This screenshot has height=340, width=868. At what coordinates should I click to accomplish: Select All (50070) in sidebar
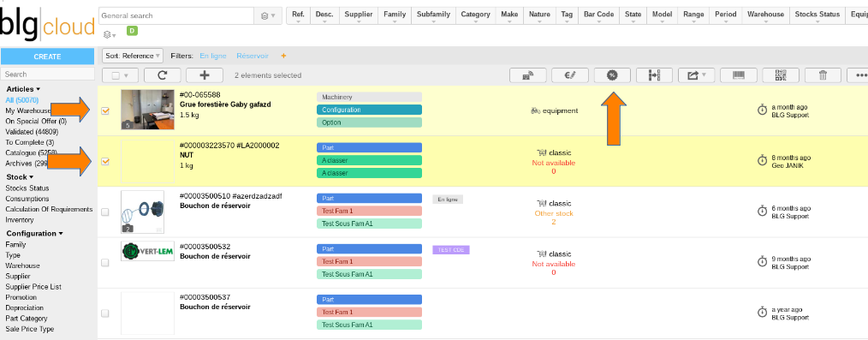pyautogui.click(x=22, y=100)
